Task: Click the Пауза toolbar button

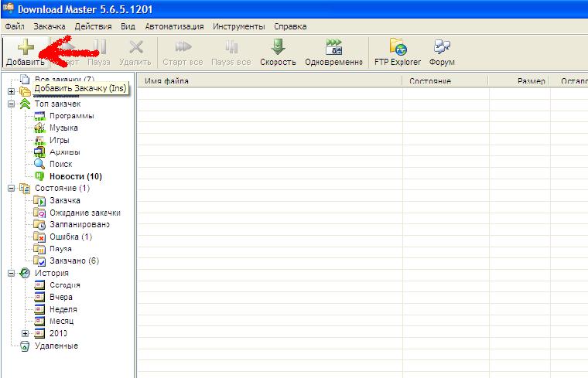Action: point(99,53)
